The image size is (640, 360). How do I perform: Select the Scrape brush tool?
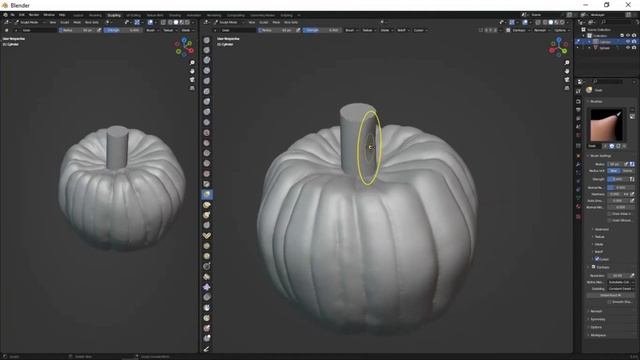click(207, 163)
